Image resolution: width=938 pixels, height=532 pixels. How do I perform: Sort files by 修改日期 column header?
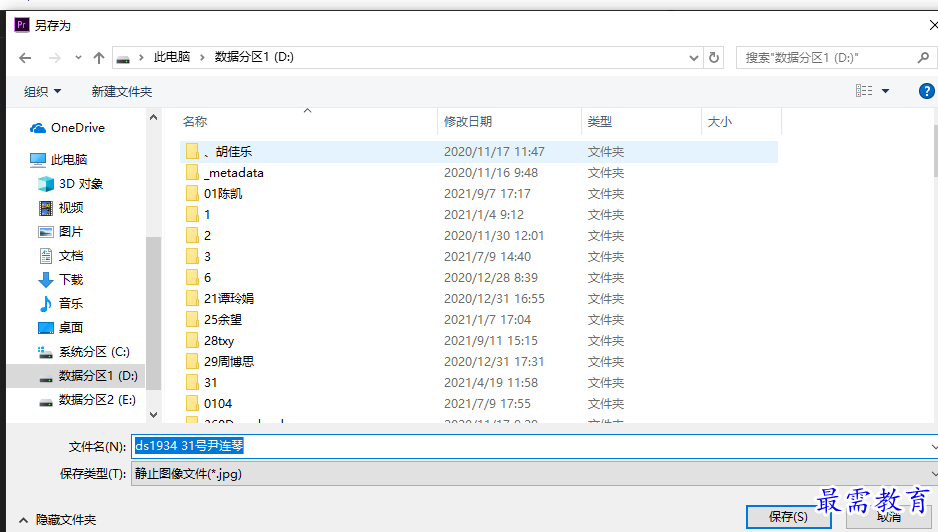(468, 121)
